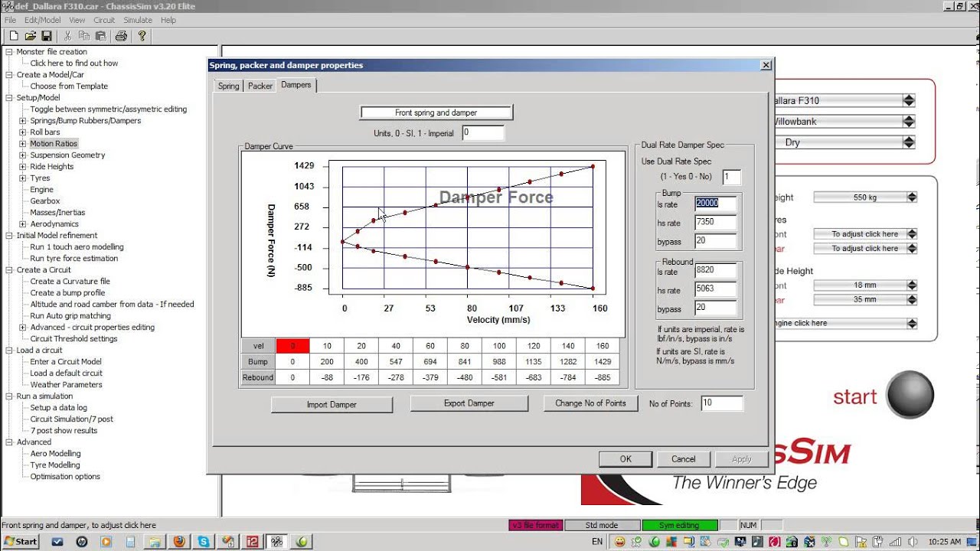Select Run 1 touch aero modelling

click(77, 247)
